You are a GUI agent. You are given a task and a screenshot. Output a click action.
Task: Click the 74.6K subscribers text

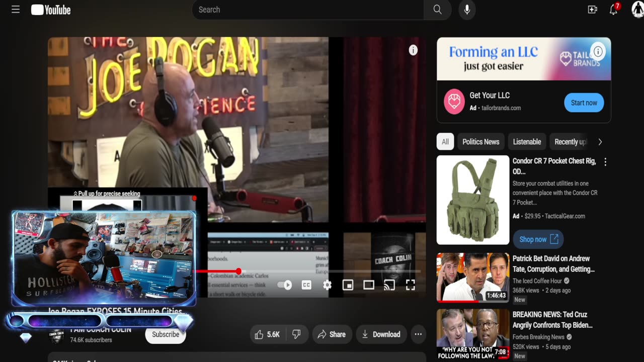pyautogui.click(x=91, y=340)
